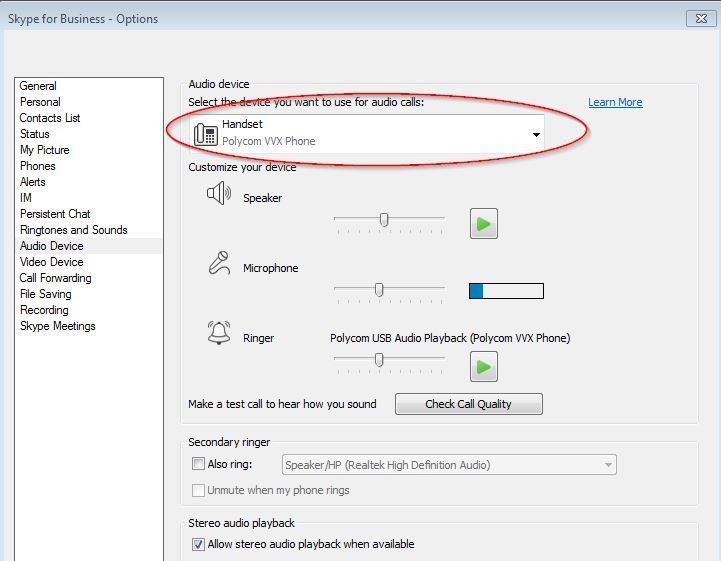Image resolution: width=721 pixels, height=561 pixels.
Task: Click the Microphone icon
Action: pyautogui.click(x=219, y=263)
